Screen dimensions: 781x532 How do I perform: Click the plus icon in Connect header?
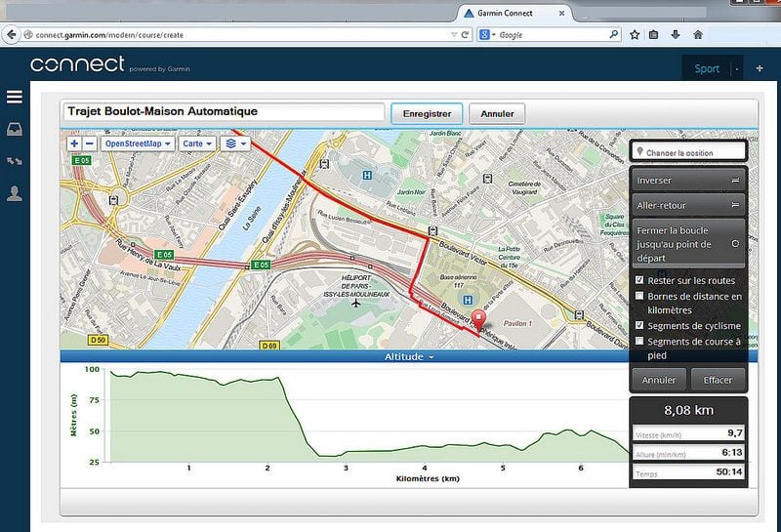[x=760, y=68]
